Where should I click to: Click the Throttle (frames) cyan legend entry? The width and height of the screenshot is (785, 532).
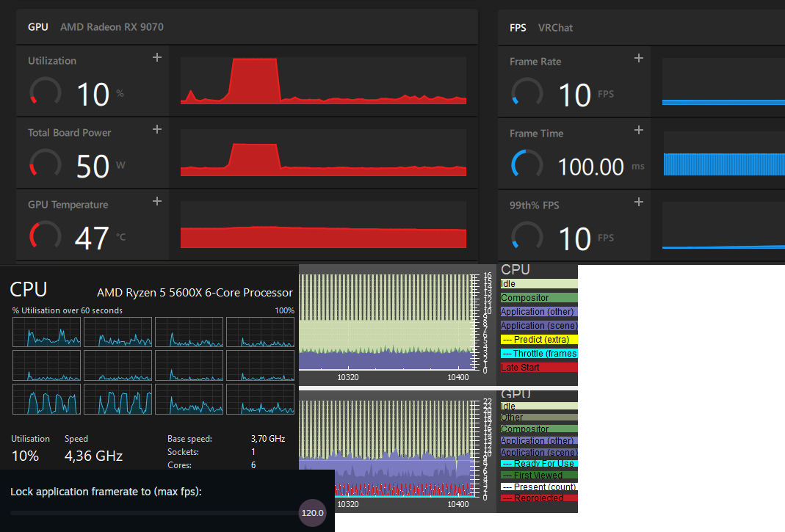[x=539, y=354]
